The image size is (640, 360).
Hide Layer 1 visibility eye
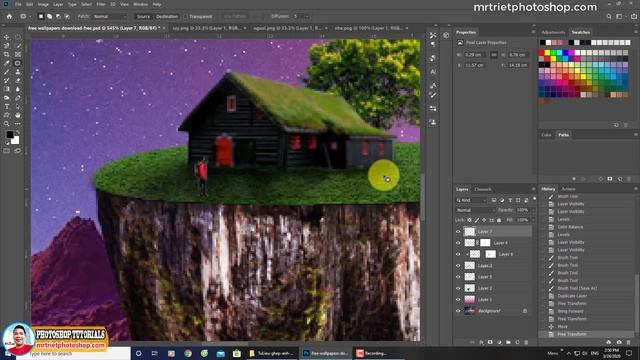[458, 300]
